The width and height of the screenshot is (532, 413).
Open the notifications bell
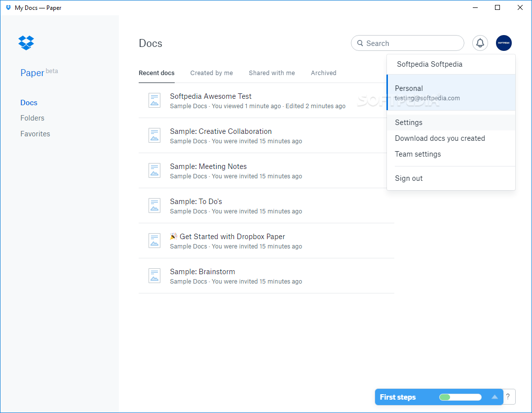pos(480,43)
